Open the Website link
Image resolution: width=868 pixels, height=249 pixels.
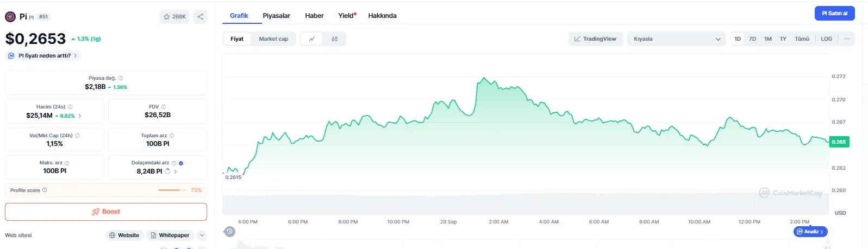click(124, 235)
